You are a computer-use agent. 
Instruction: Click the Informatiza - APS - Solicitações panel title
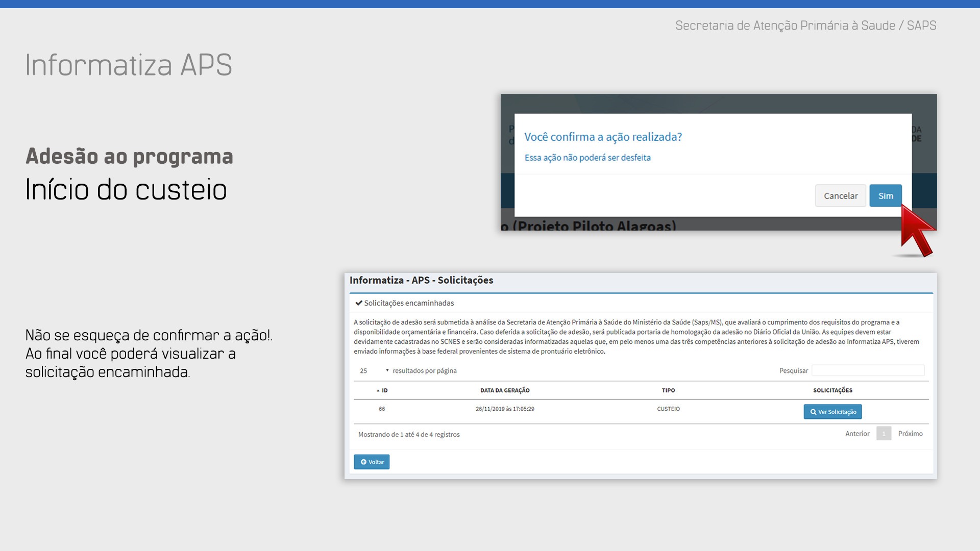tap(421, 280)
